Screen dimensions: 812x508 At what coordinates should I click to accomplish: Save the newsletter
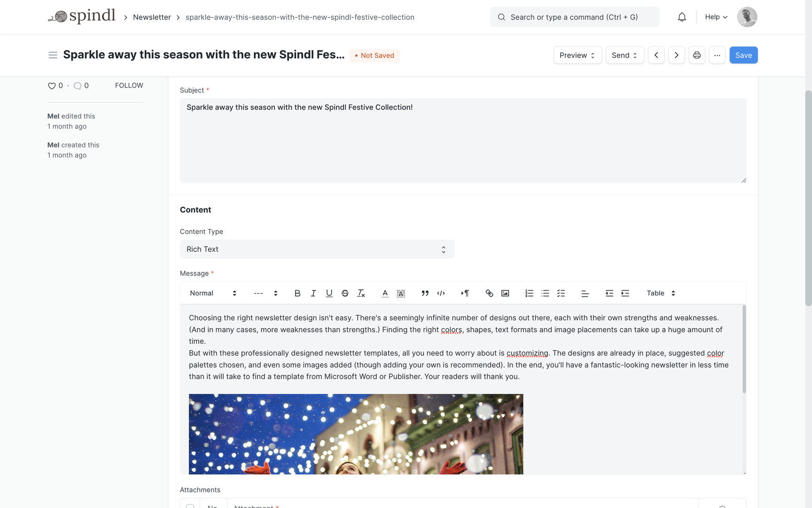pyautogui.click(x=743, y=55)
